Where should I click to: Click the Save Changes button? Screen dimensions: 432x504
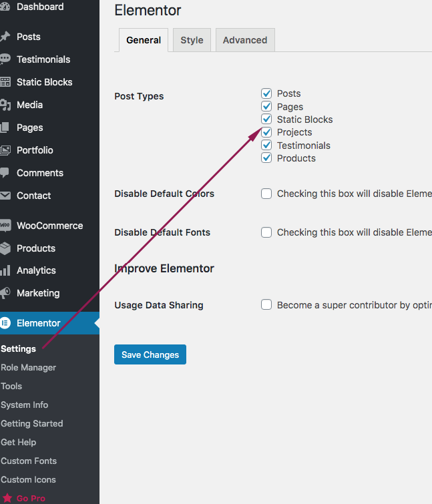[150, 354]
